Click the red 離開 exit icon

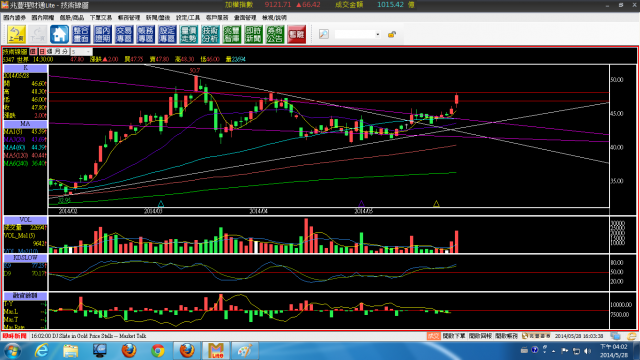coord(296,34)
